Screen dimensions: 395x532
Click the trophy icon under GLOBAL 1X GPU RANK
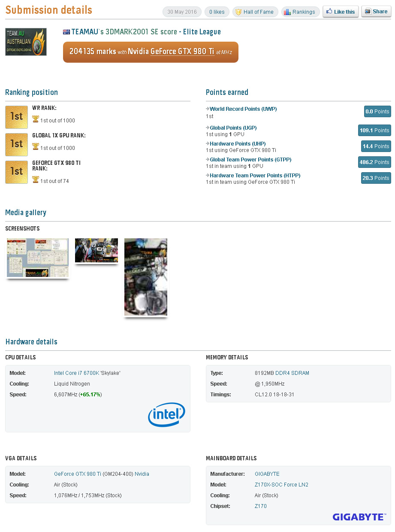(x=36, y=147)
